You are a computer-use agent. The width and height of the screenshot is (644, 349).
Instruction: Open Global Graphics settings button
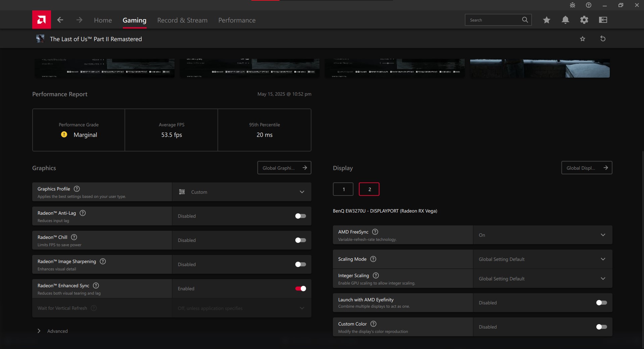point(284,168)
